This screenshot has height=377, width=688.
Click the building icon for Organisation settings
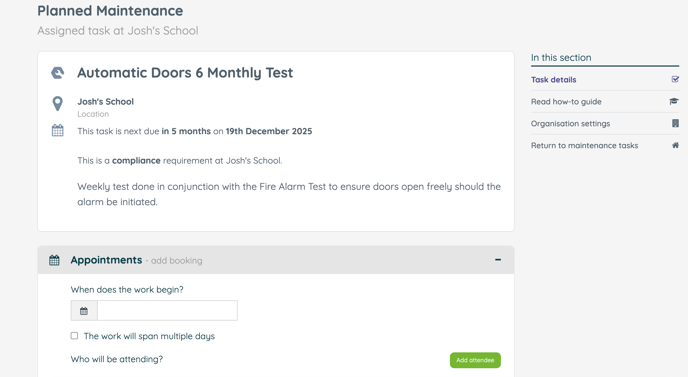(x=675, y=123)
